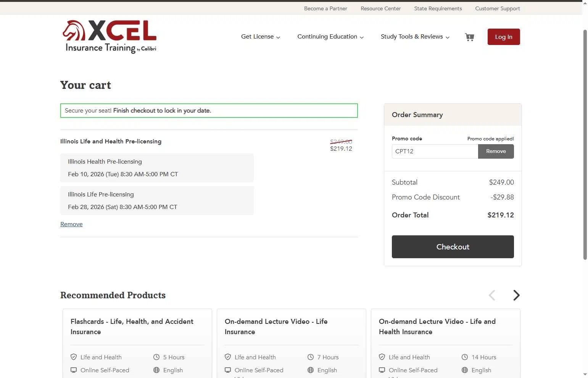This screenshot has height=378, width=588.
Task: Open Become a Partner link
Action: 325,8
